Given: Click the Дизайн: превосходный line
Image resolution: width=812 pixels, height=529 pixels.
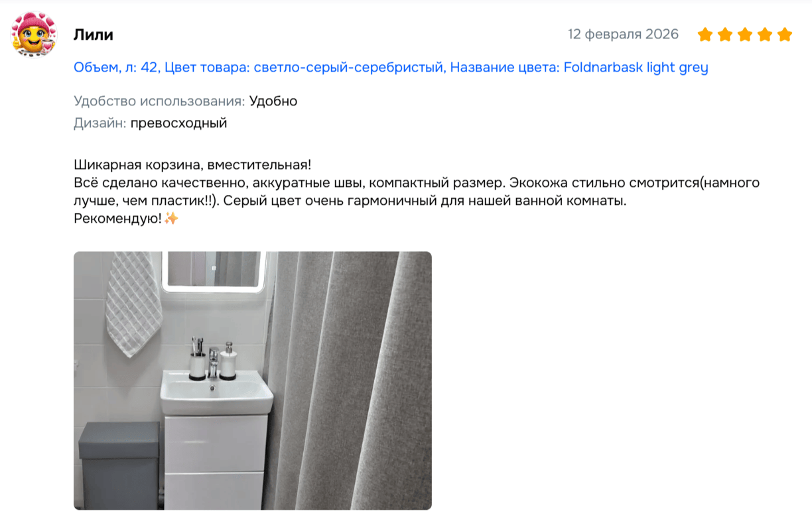Looking at the screenshot, I should 150,123.
